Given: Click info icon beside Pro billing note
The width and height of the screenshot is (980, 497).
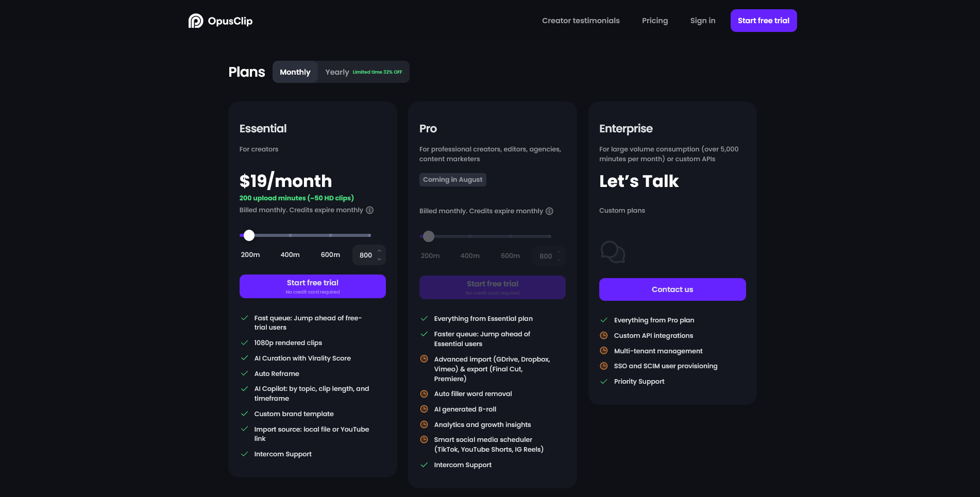Looking at the screenshot, I should click(x=549, y=211).
